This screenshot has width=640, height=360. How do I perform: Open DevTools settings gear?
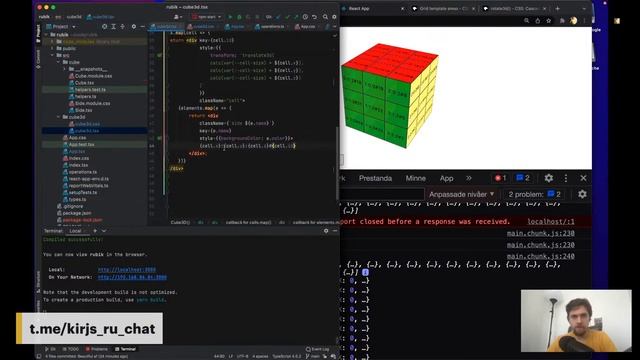pyautogui.click(x=549, y=178)
